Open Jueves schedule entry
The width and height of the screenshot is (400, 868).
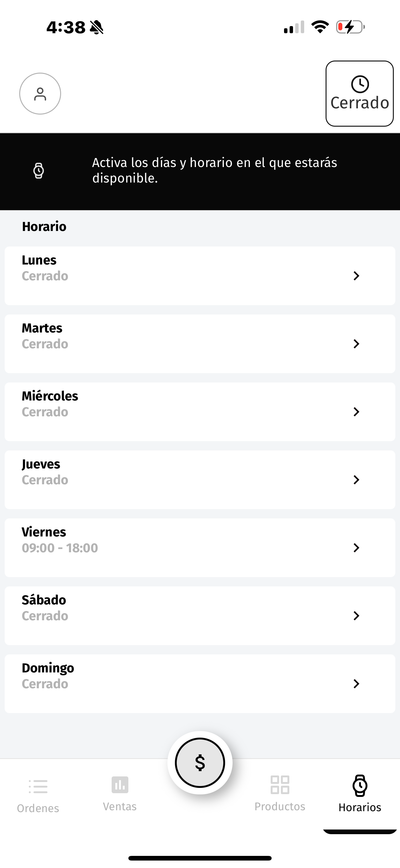[x=200, y=480]
